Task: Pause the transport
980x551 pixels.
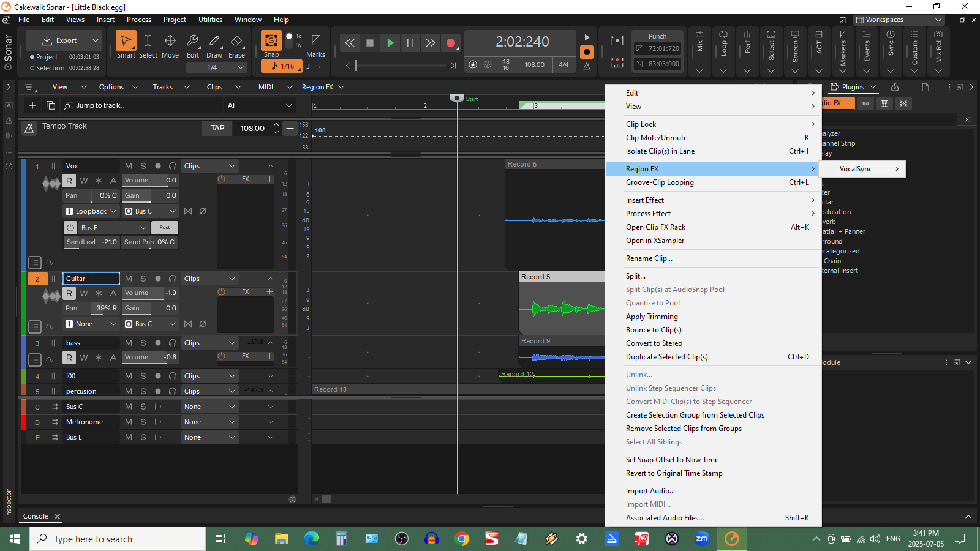Action: (x=410, y=43)
